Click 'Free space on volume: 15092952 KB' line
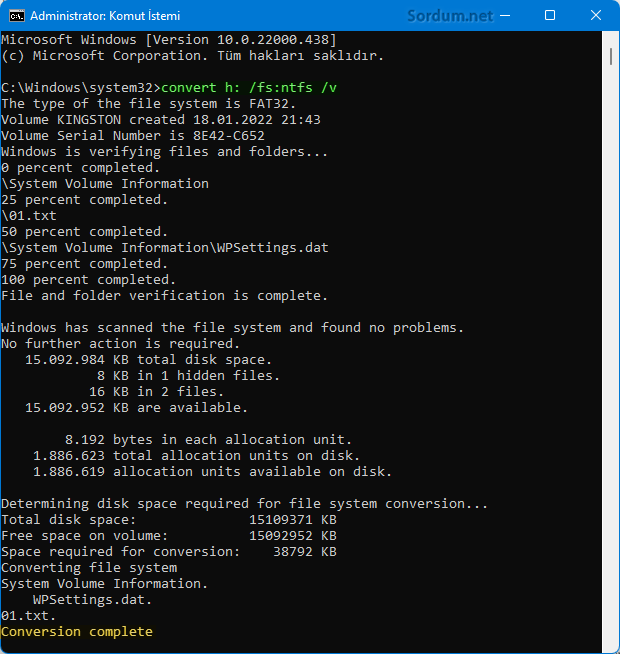 tap(169, 536)
